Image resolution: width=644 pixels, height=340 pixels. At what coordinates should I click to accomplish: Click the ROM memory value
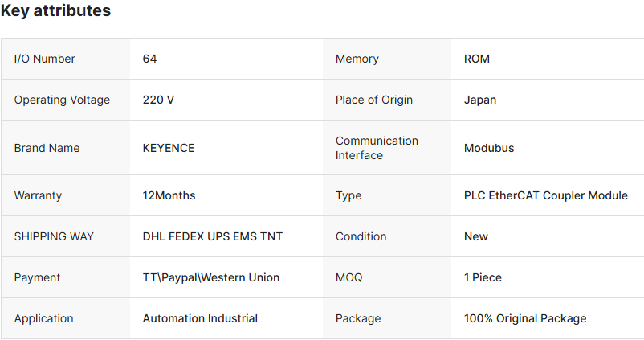[x=477, y=59]
